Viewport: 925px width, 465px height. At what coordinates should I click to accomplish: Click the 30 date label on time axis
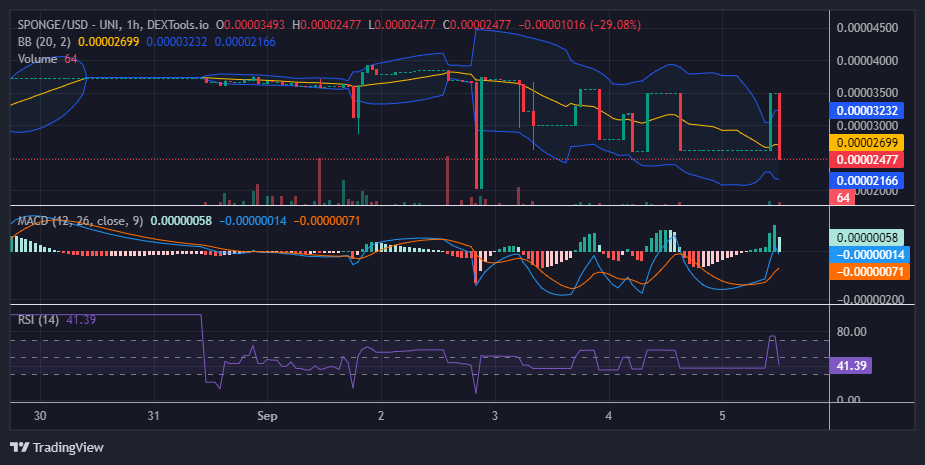(x=40, y=415)
